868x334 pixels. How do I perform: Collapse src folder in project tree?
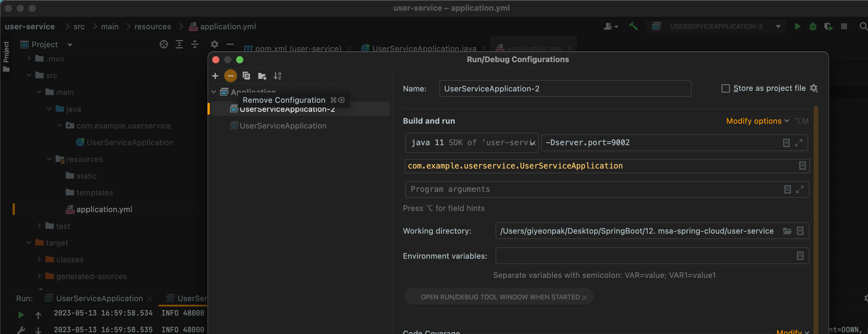(x=29, y=75)
